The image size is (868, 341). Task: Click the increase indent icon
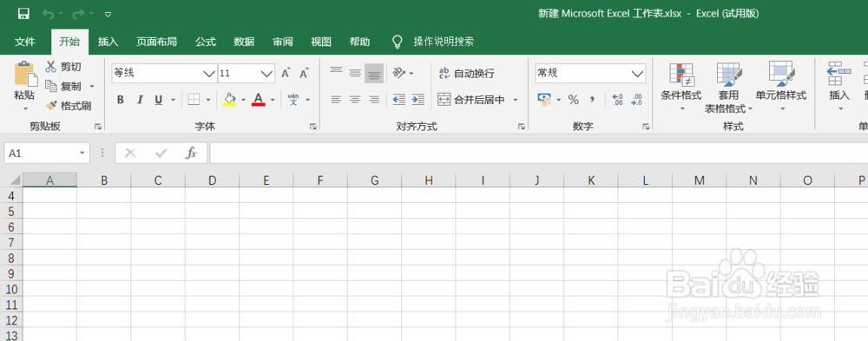pos(418,100)
